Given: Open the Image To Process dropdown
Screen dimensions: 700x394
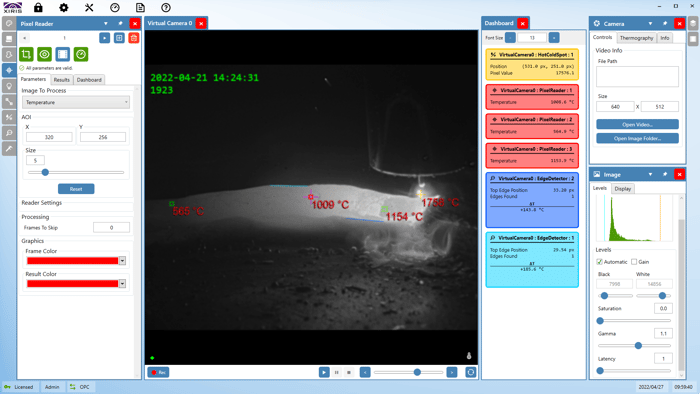Looking at the screenshot, I should 76,102.
